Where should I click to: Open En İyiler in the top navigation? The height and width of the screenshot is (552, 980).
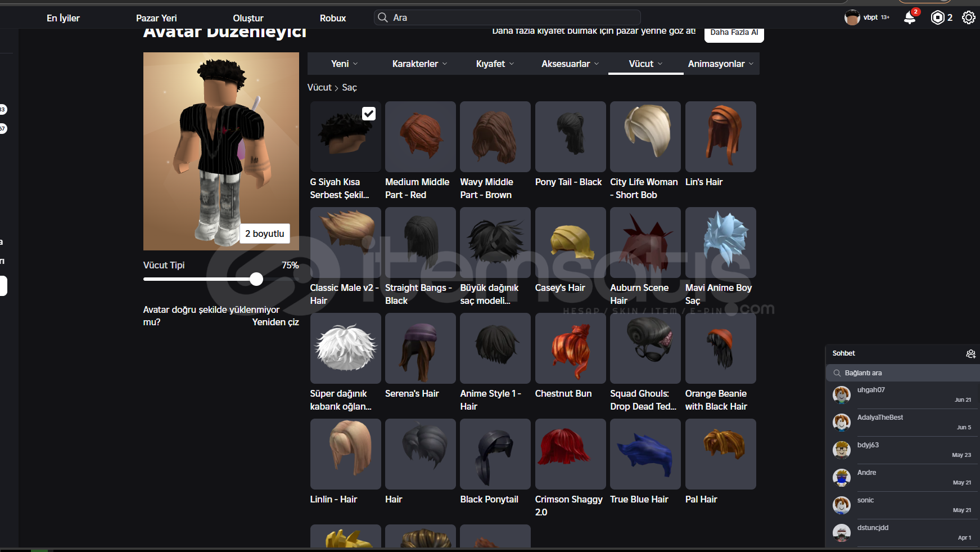(x=63, y=18)
